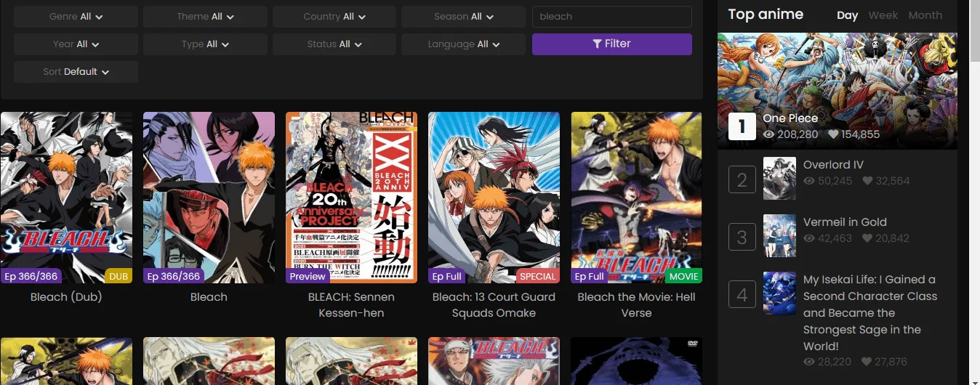Viewport: 980px width, 385px height.
Task: Click the 'BLEACH: Sennen Kessen-hen' title link
Action: coord(351,305)
